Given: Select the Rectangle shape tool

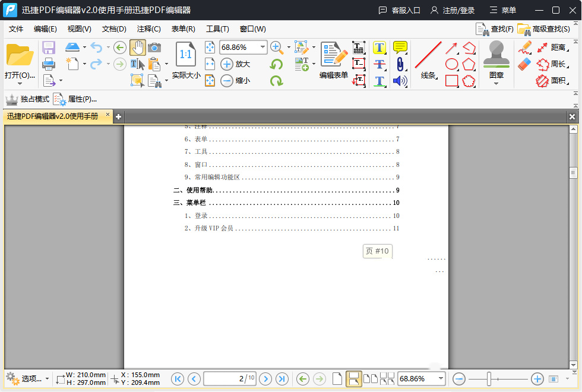Looking at the screenshot, I should [451, 81].
